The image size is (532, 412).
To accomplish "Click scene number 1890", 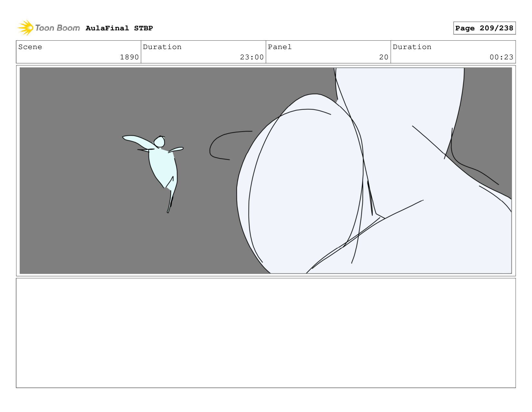I will [x=129, y=57].
